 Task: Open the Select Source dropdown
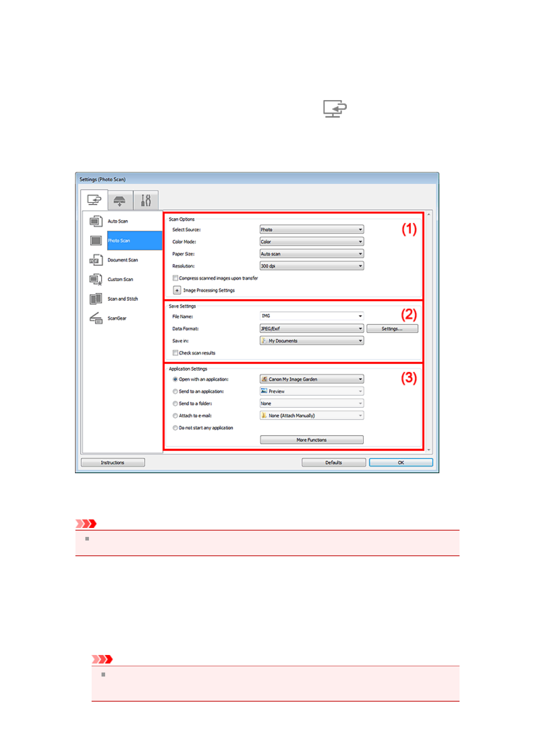tap(311, 229)
